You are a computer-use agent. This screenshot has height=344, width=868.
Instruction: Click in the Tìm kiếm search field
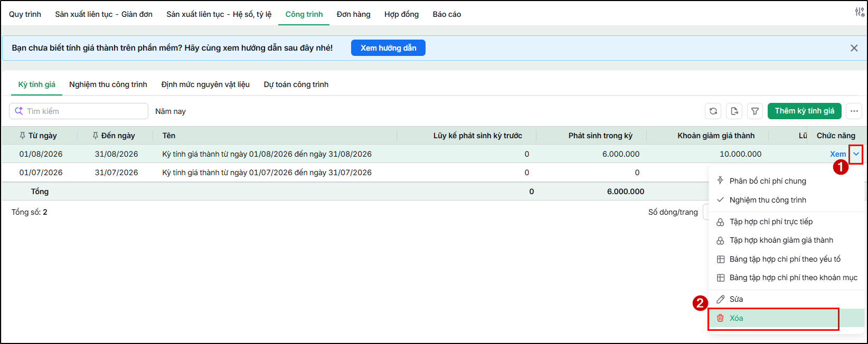click(x=79, y=111)
